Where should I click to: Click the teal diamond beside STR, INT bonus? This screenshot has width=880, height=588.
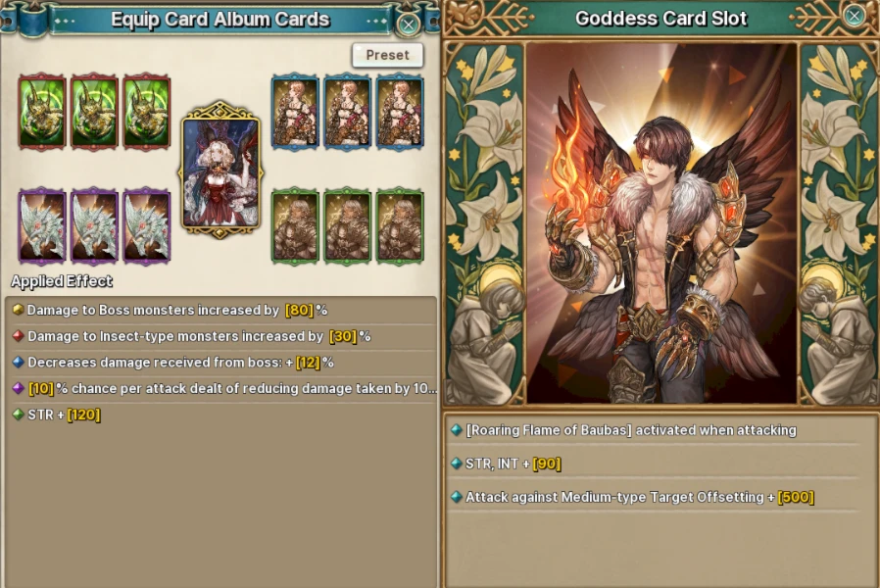pyautogui.click(x=457, y=464)
